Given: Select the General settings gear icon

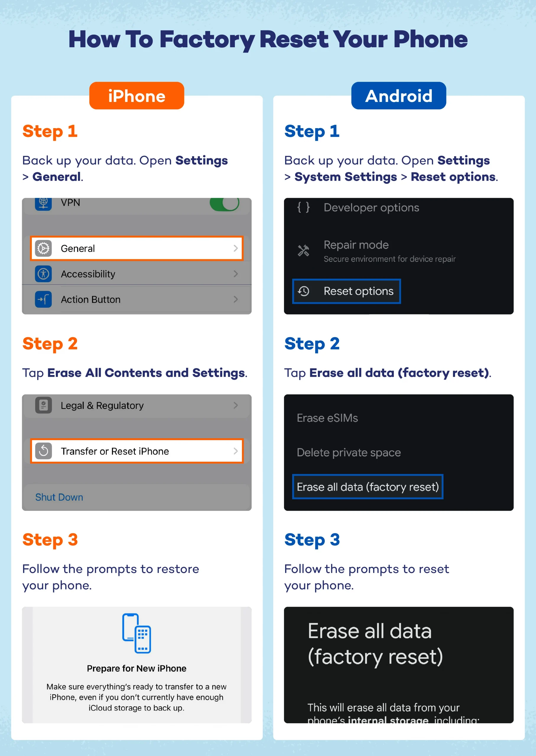Looking at the screenshot, I should (44, 249).
